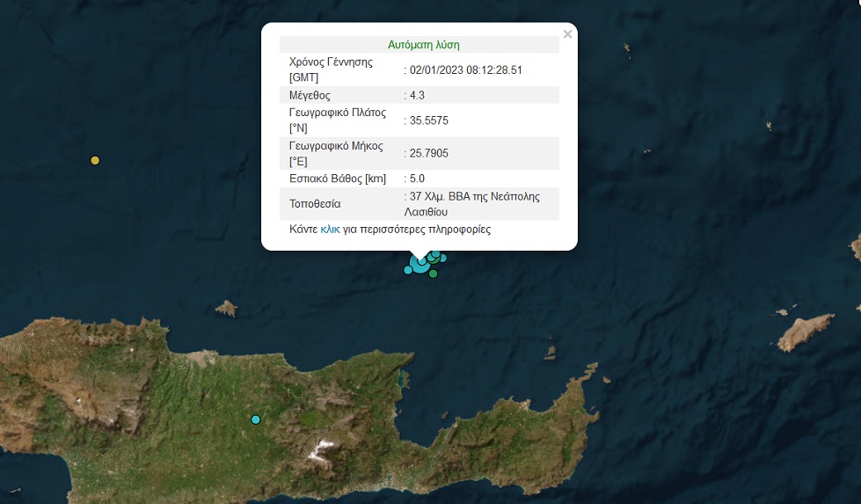This screenshot has width=861, height=504.
Task: Close the earthquake info popup
Action: (x=567, y=34)
